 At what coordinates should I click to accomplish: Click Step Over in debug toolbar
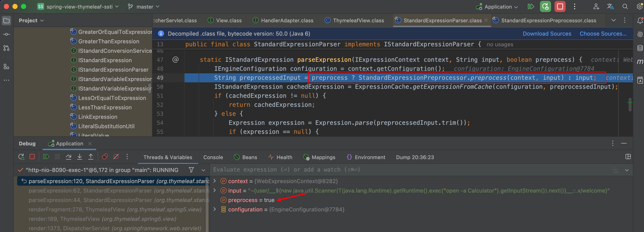[69, 157]
